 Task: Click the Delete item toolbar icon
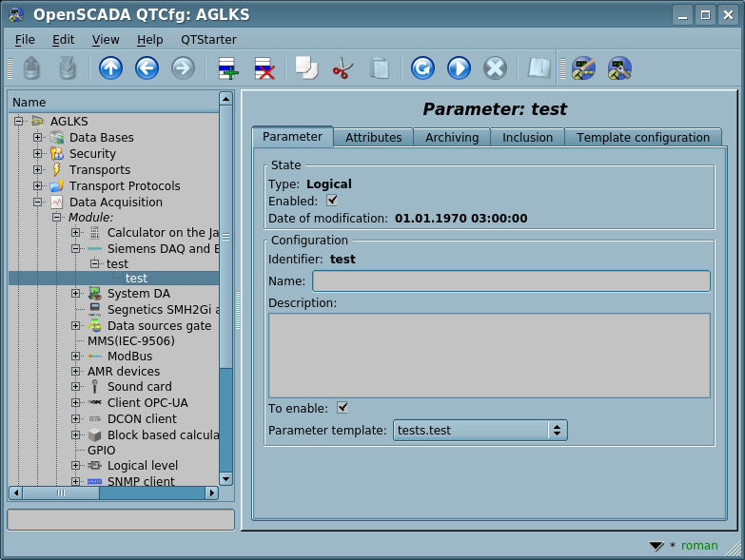point(264,68)
